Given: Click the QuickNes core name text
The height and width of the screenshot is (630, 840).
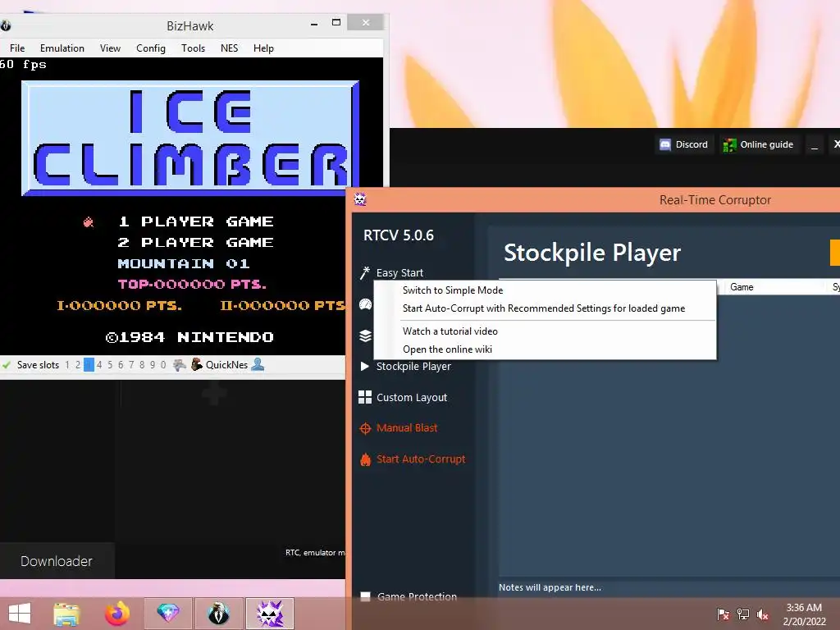Looking at the screenshot, I should pos(226,365).
